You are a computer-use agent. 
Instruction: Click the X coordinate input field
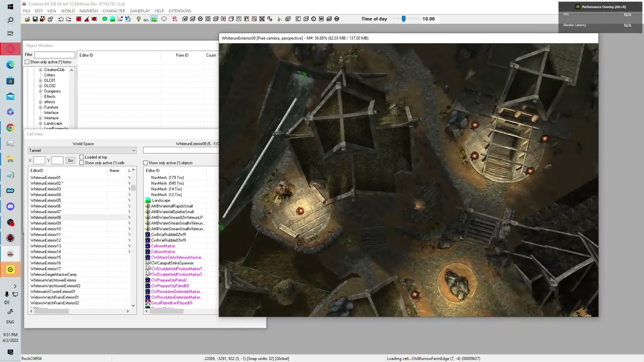click(x=39, y=161)
